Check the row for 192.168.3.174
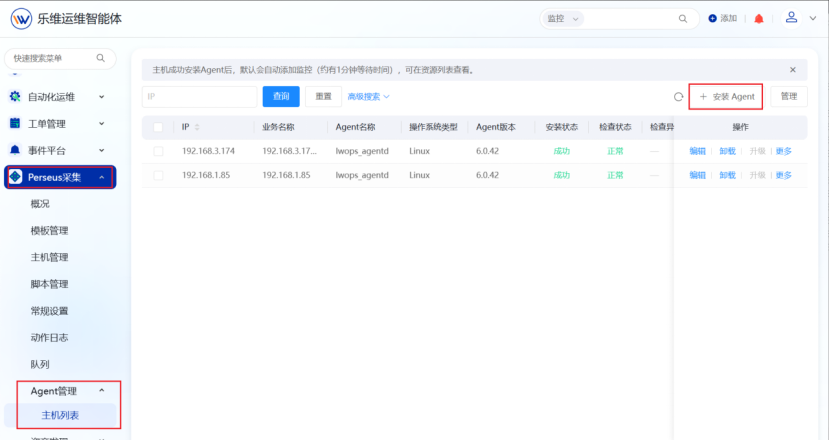The width and height of the screenshot is (830, 440). [x=158, y=151]
